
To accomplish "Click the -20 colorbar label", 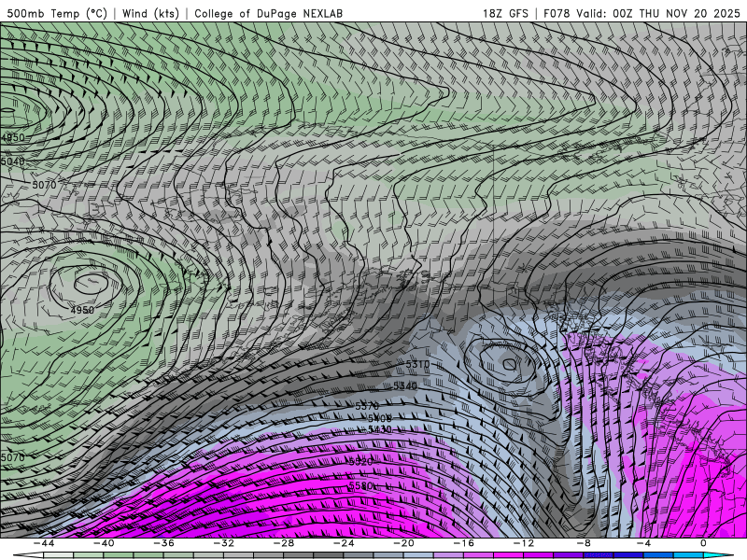I will [x=404, y=543].
